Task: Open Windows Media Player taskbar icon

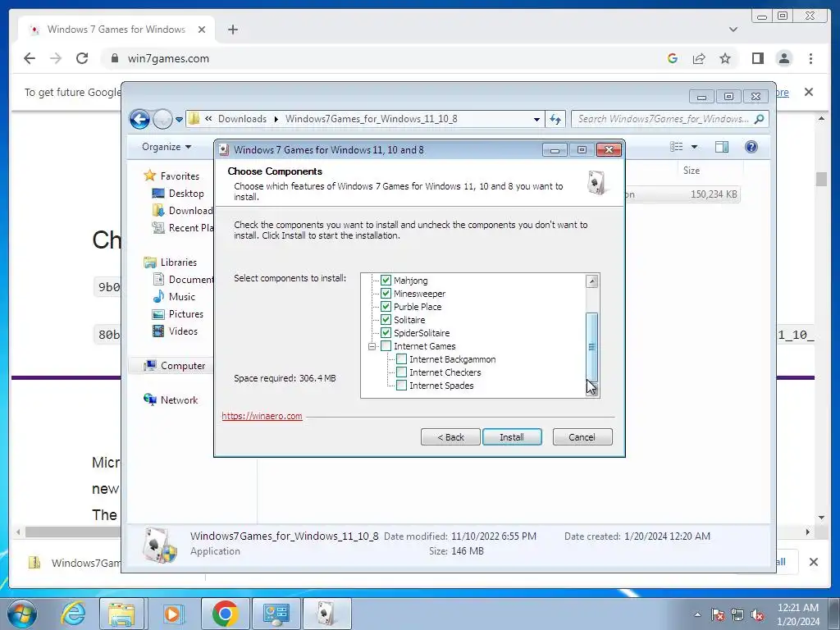Action: 172,614
